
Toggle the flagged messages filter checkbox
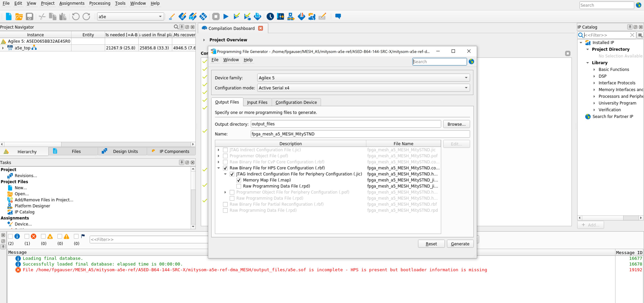(76, 236)
